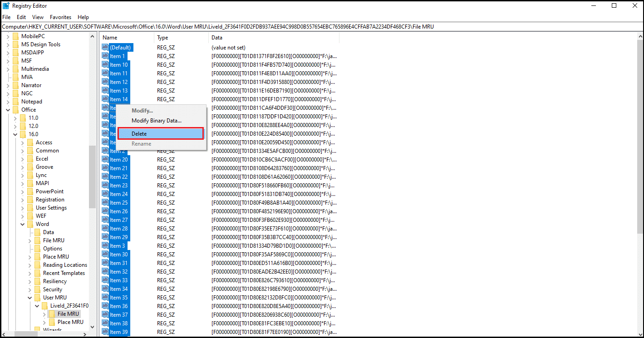Screen dimensions: 644x338
Task: Click the string value icon for Item 38
Action: pyautogui.click(x=105, y=323)
